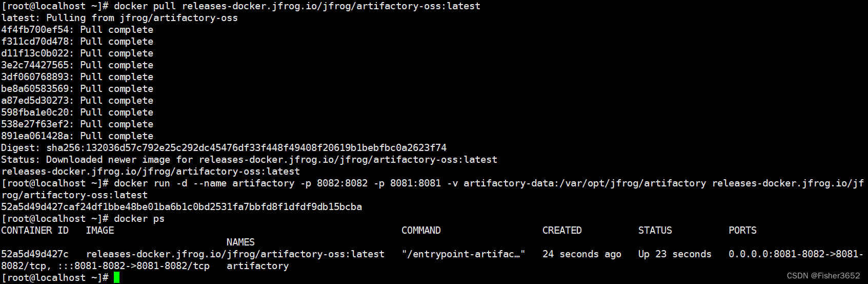Click the full container hash output line
The width and height of the screenshot is (868, 284).
[x=181, y=207]
